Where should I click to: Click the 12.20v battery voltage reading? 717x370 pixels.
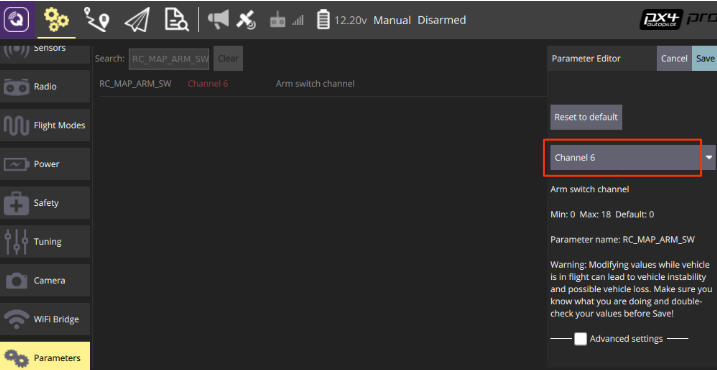tap(351, 20)
